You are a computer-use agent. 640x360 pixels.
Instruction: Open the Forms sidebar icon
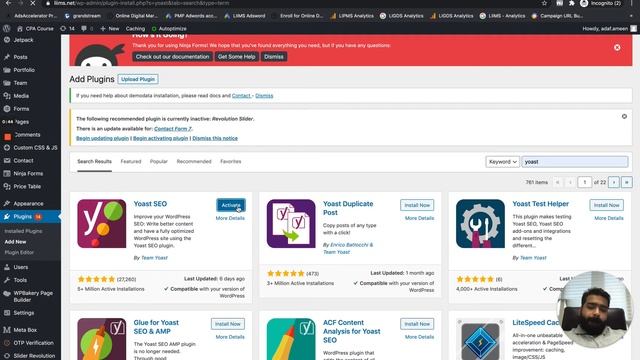pos(7,109)
